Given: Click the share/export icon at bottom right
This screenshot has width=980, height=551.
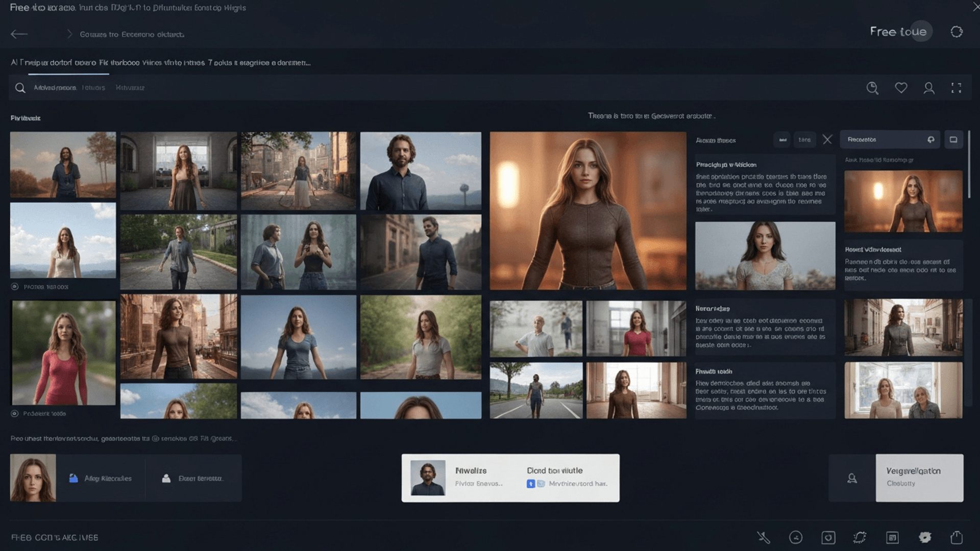Looking at the screenshot, I should [957, 537].
